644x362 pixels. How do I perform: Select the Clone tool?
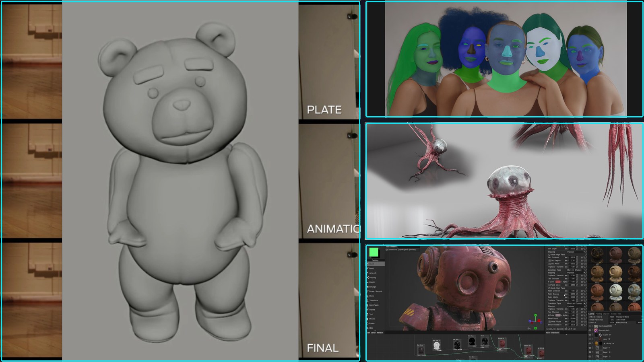[x=375, y=296]
